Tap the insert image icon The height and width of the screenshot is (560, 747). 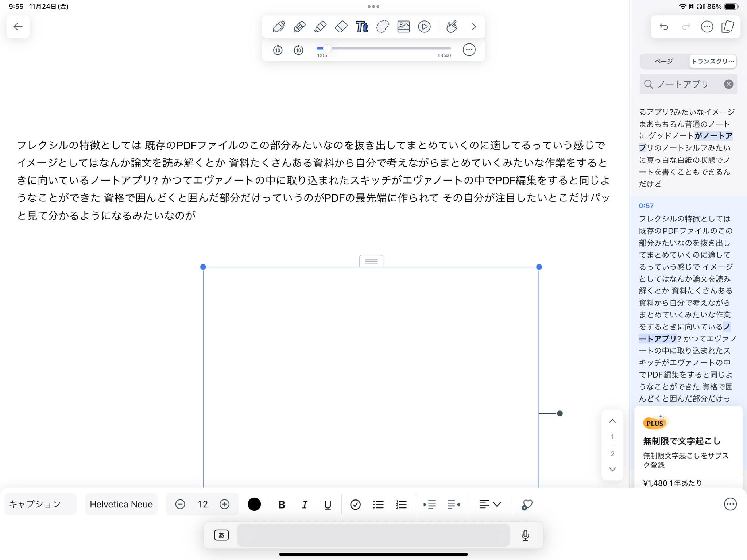[403, 26]
